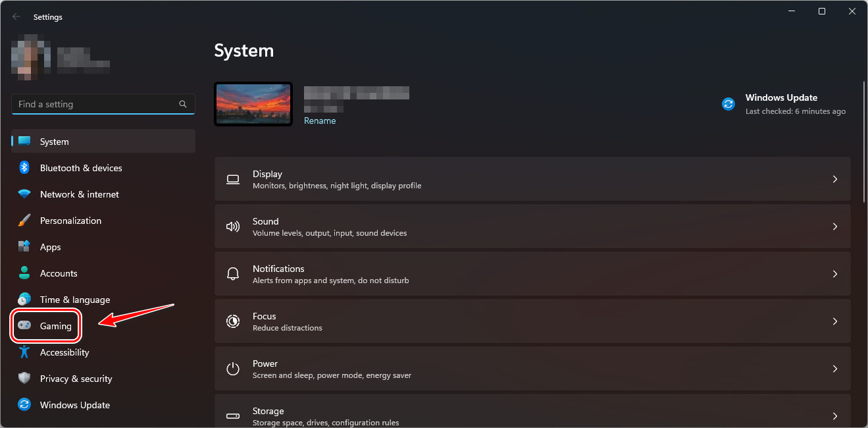Expand Storage settings chevron

coord(835,416)
